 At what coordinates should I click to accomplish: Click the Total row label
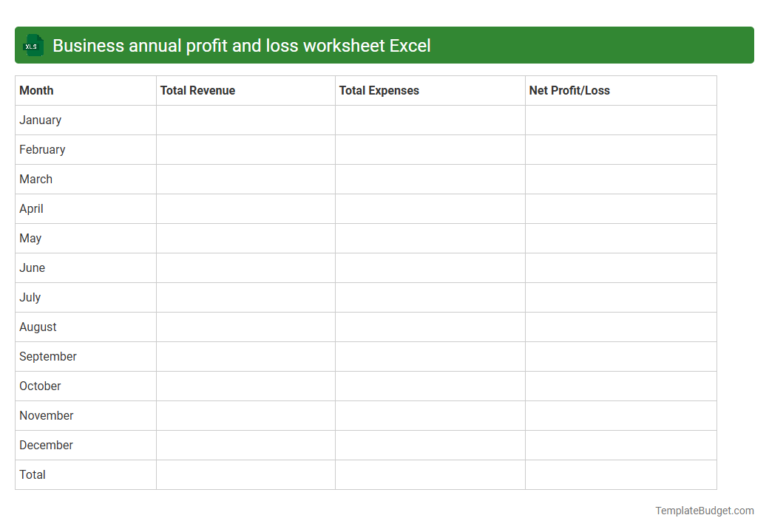click(32, 474)
